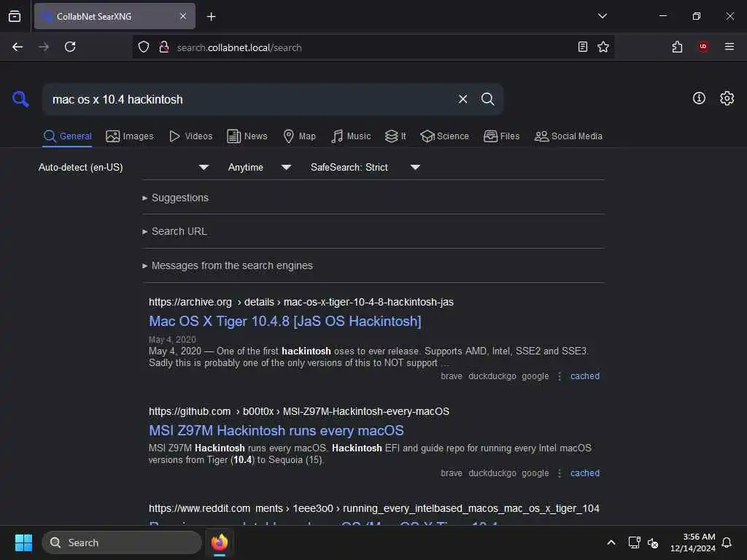This screenshot has height=560, width=747.
Task: Open Mac OS X Tiger 10.4.8 result
Action: point(285,322)
